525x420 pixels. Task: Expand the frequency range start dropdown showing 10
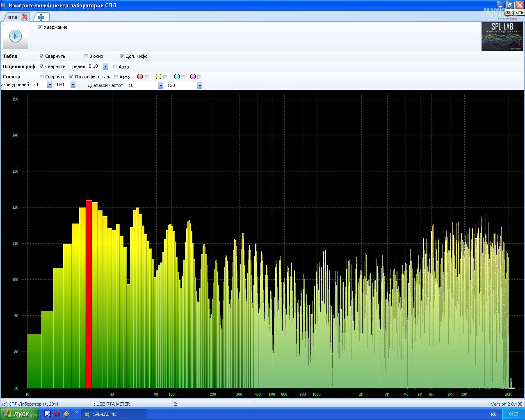161,85
